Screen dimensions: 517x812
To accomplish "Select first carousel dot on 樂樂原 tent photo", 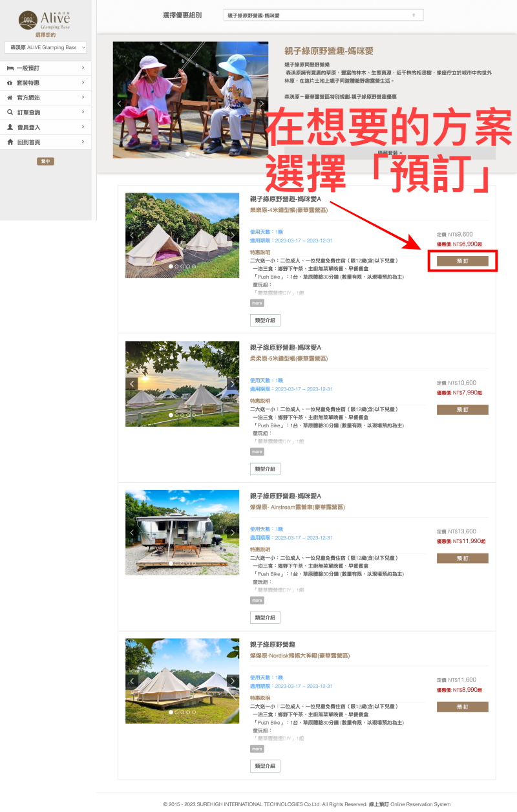I will point(171,266).
